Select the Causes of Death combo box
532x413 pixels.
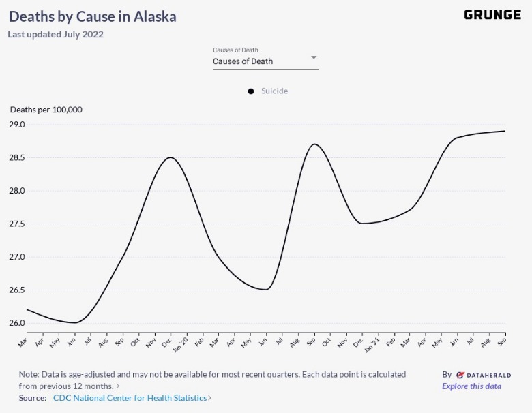(265, 61)
